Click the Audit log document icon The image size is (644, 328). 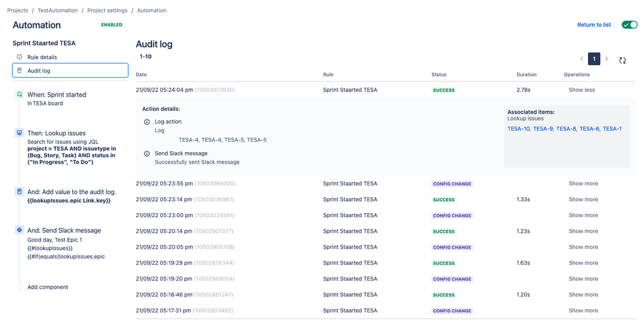point(19,71)
